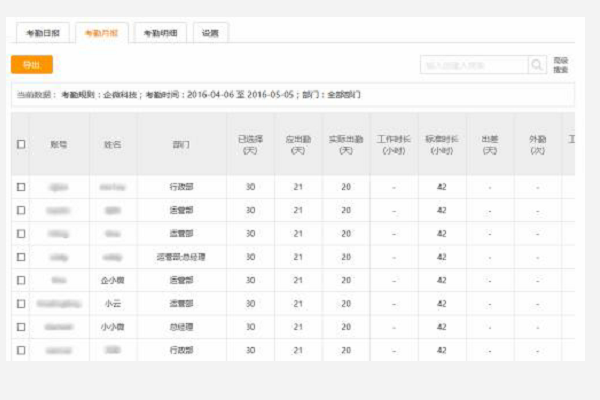Click 运营部 department in 小云 row
Image resolution: width=600 pixels, height=400 pixels.
[181, 304]
